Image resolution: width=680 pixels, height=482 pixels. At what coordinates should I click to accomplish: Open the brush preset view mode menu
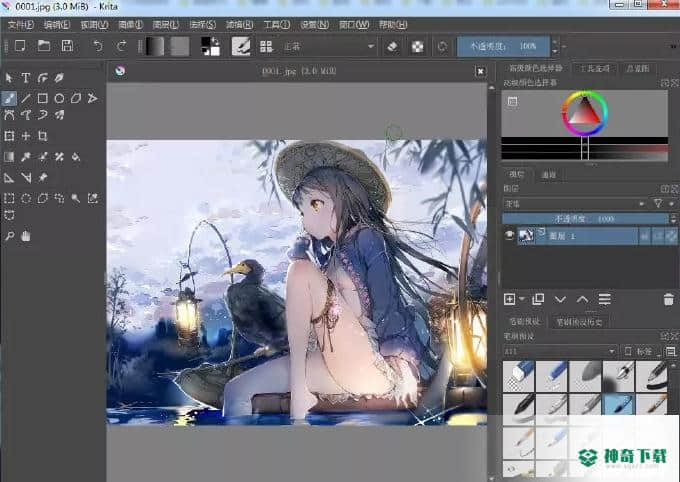671,351
